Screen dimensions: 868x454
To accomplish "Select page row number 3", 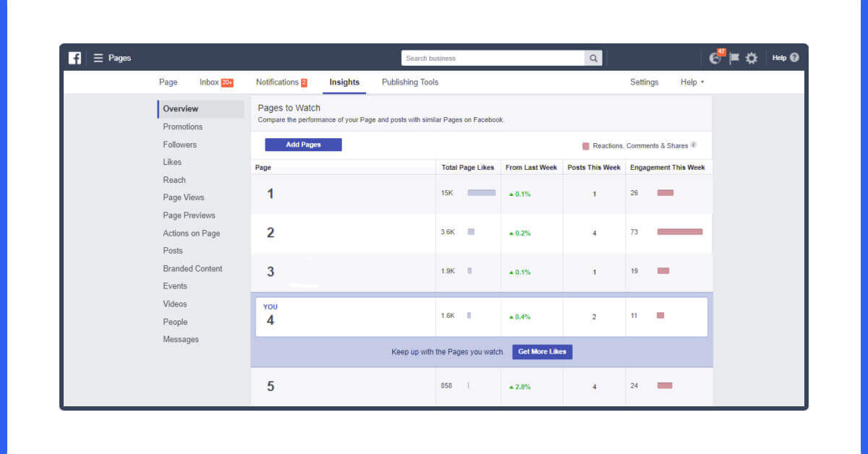I will (x=482, y=272).
